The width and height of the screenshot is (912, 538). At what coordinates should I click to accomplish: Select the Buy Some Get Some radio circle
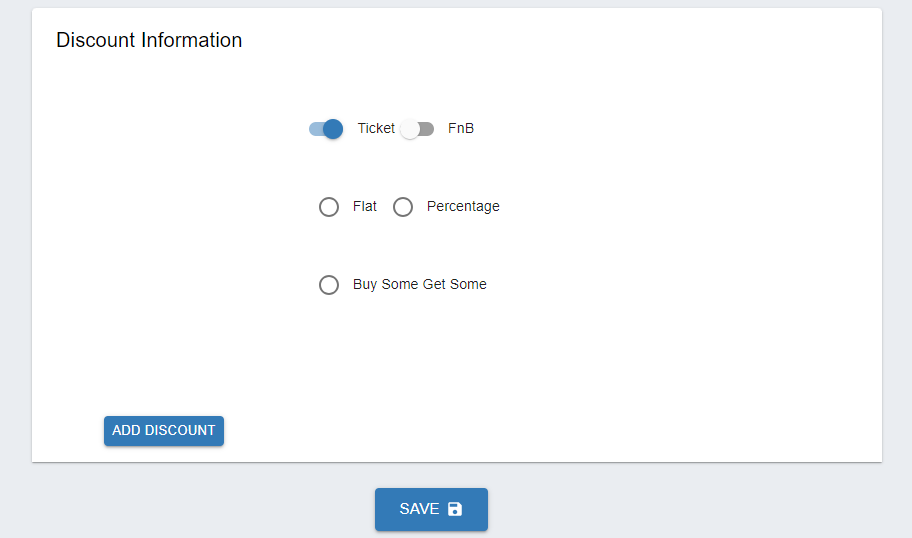pyautogui.click(x=329, y=285)
